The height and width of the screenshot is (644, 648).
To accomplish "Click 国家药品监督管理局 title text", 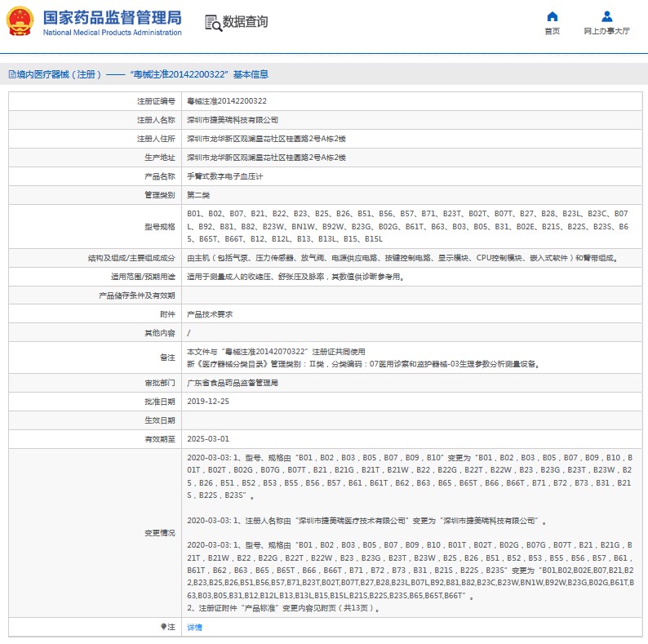I will (113, 18).
